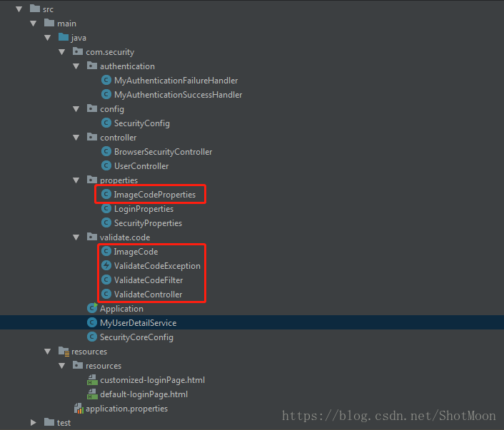Image resolution: width=504 pixels, height=430 pixels.
Task: Collapse the validate.code package arrow
Action: click(x=76, y=237)
